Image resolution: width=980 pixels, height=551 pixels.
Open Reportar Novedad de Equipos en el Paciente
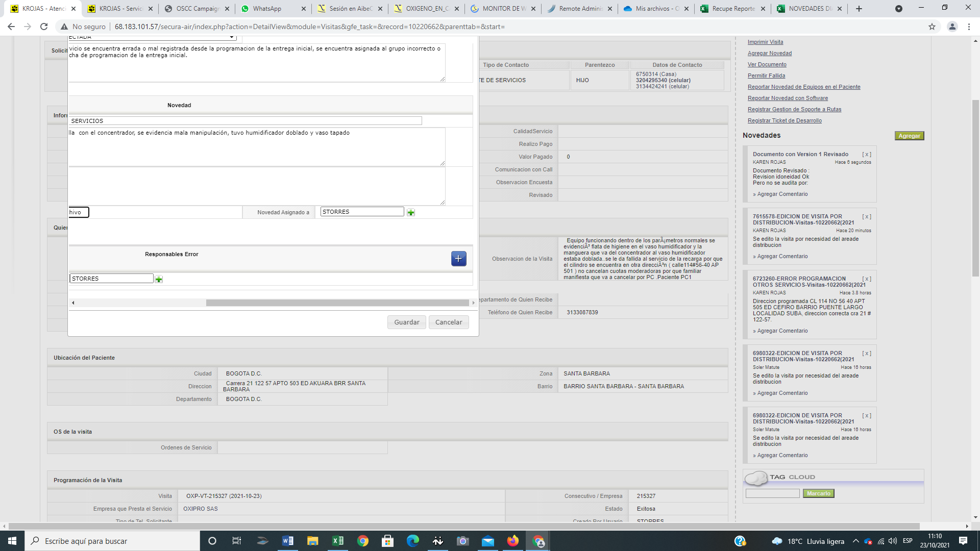pos(804,87)
